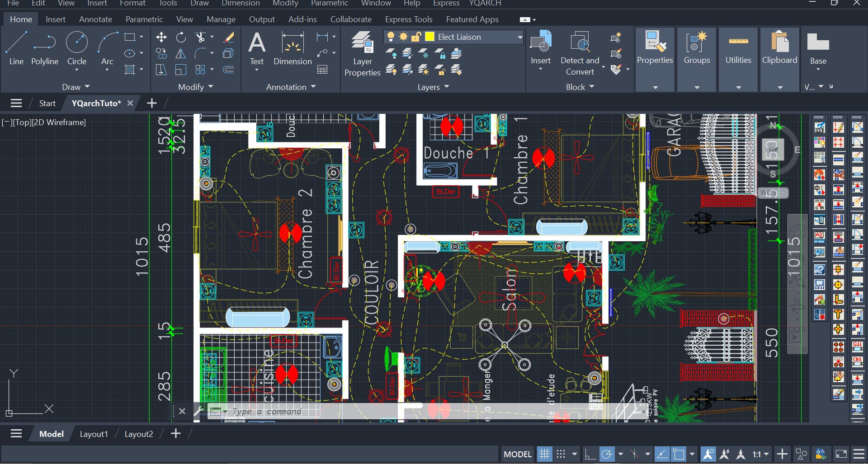The image size is (868, 464).
Task: Switch to Layout1
Action: pos(94,433)
